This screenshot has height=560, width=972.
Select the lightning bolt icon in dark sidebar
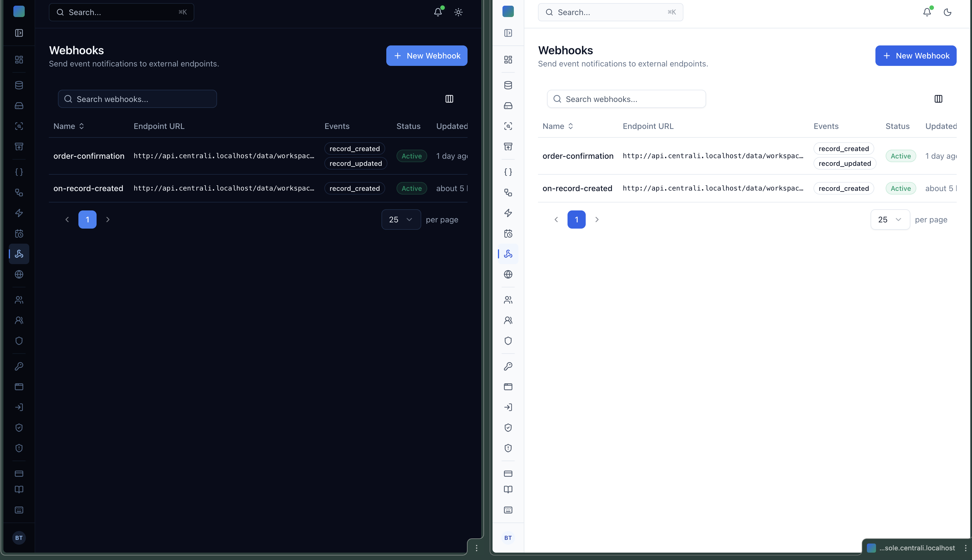point(19,213)
